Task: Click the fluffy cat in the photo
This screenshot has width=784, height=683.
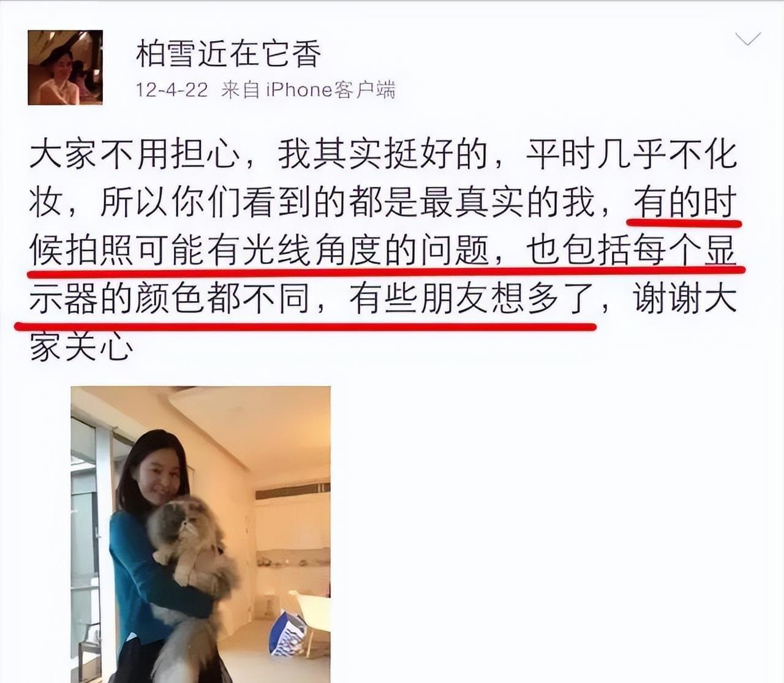Action: (x=191, y=570)
